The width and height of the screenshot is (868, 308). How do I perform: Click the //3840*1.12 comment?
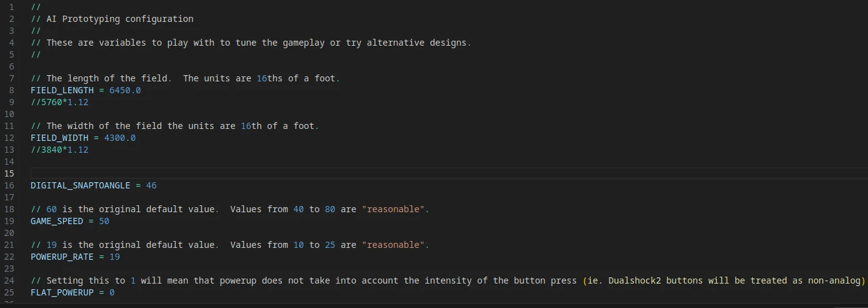(59, 150)
